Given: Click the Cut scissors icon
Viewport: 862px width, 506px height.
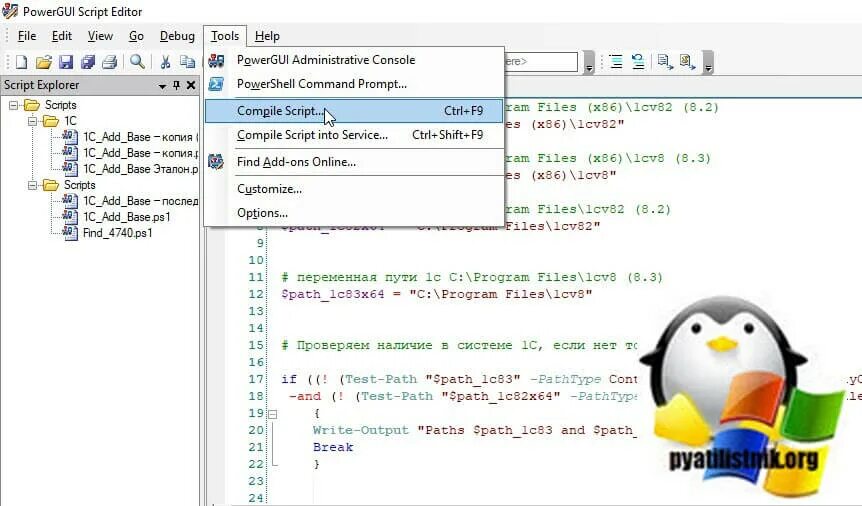Looking at the screenshot, I should pos(165,62).
